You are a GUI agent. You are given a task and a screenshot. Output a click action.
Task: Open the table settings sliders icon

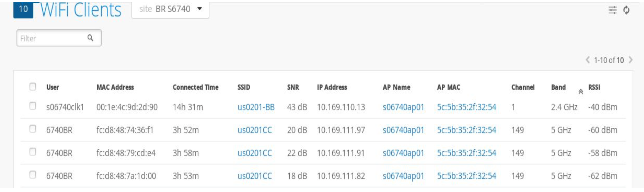pyautogui.click(x=612, y=10)
